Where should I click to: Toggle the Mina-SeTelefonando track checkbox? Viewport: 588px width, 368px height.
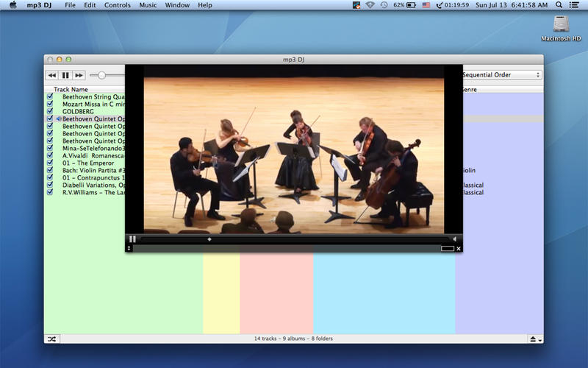(x=50, y=148)
